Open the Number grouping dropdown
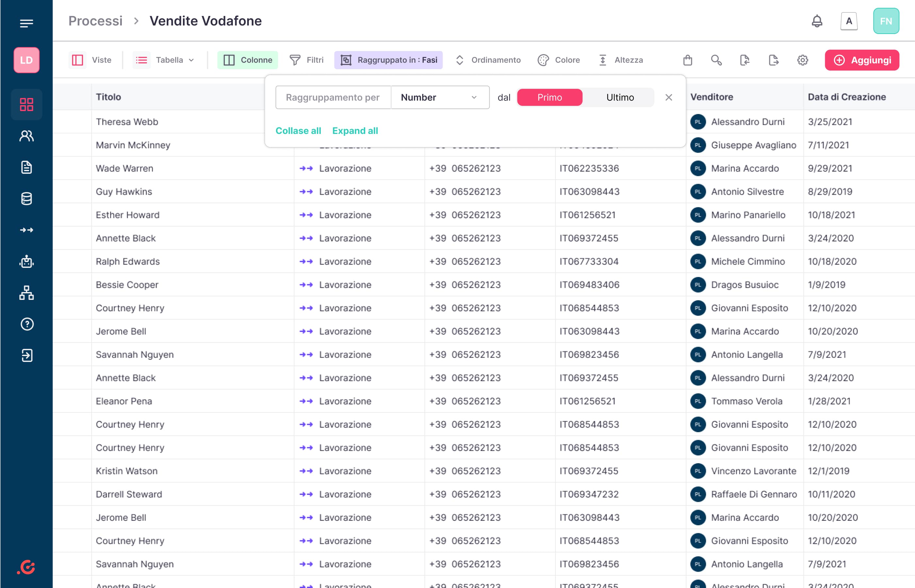Screen dimensions: 915x588 (x=440, y=97)
